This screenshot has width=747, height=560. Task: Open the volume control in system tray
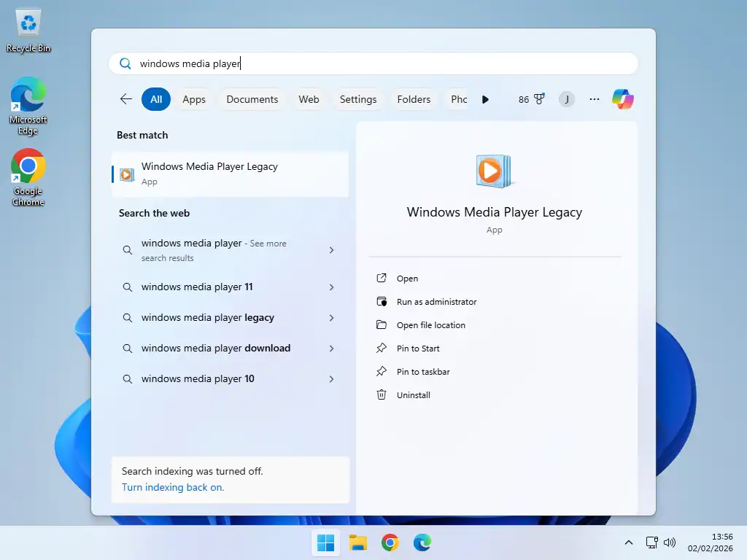pyautogui.click(x=670, y=542)
